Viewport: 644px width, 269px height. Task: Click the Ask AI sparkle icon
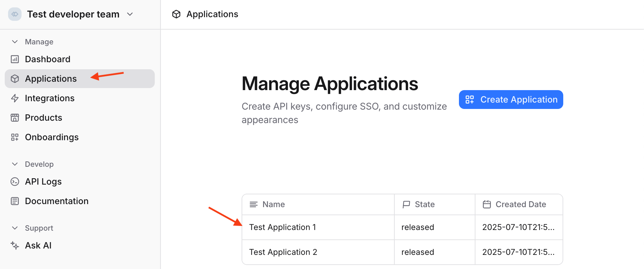15,245
